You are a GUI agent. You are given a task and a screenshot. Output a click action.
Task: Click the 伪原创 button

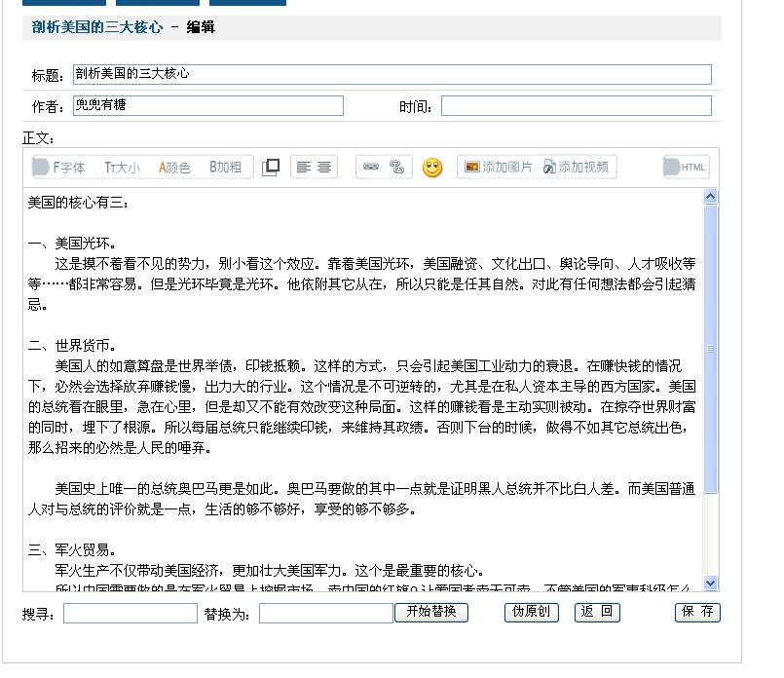click(x=532, y=612)
